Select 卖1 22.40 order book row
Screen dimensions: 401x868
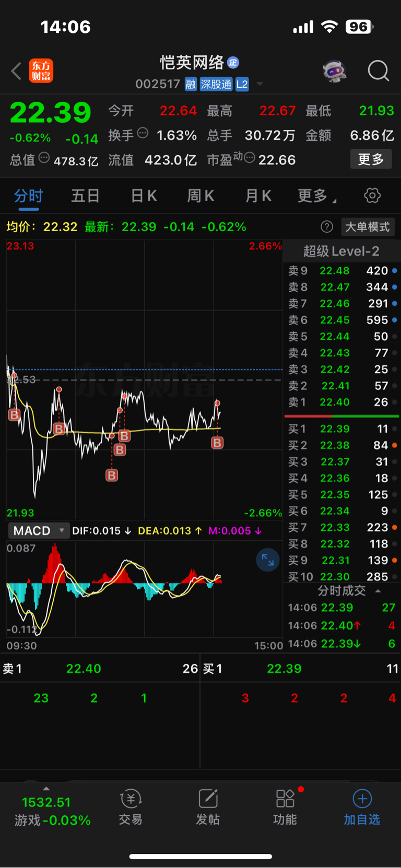click(x=342, y=402)
